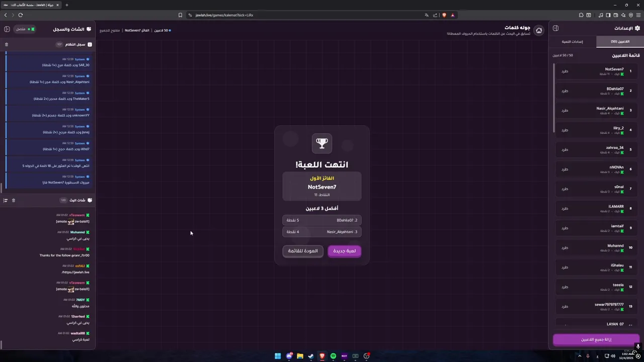Open Steam from the taskbar
644x362 pixels.
pos(311,356)
